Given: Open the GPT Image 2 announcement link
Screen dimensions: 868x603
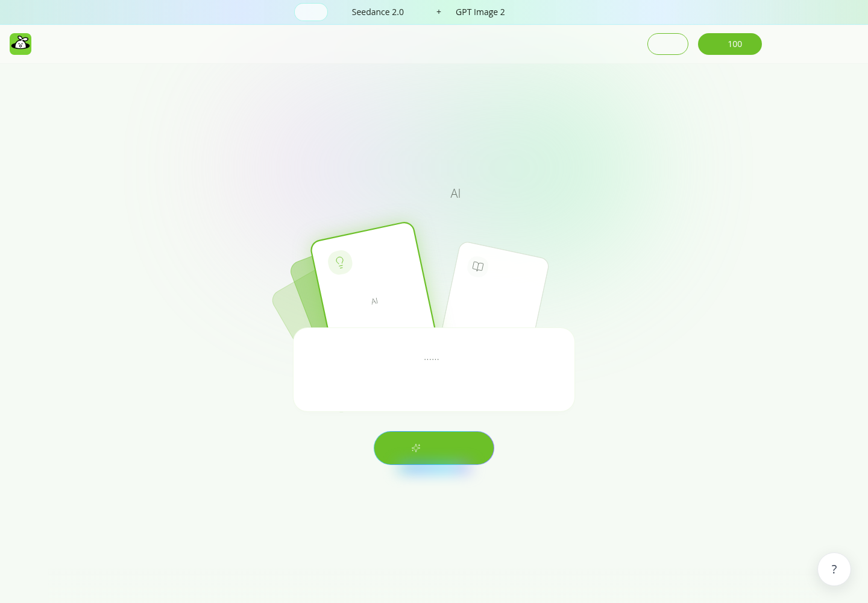Looking at the screenshot, I should click(480, 12).
